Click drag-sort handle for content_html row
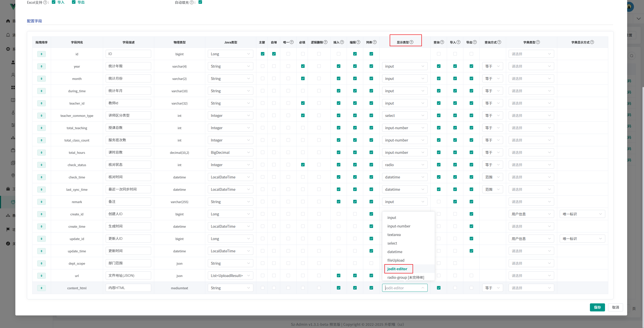This screenshot has height=328, width=644. [42, 288]
